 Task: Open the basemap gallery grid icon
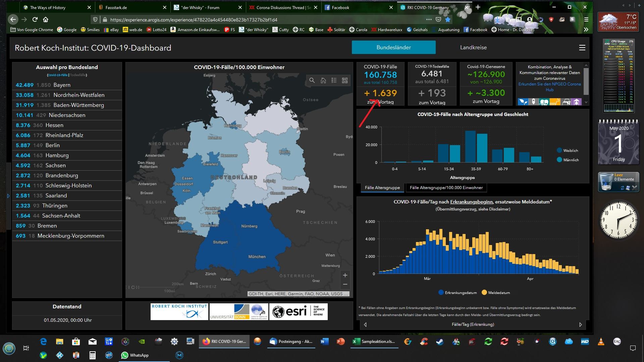pos(344,80)
